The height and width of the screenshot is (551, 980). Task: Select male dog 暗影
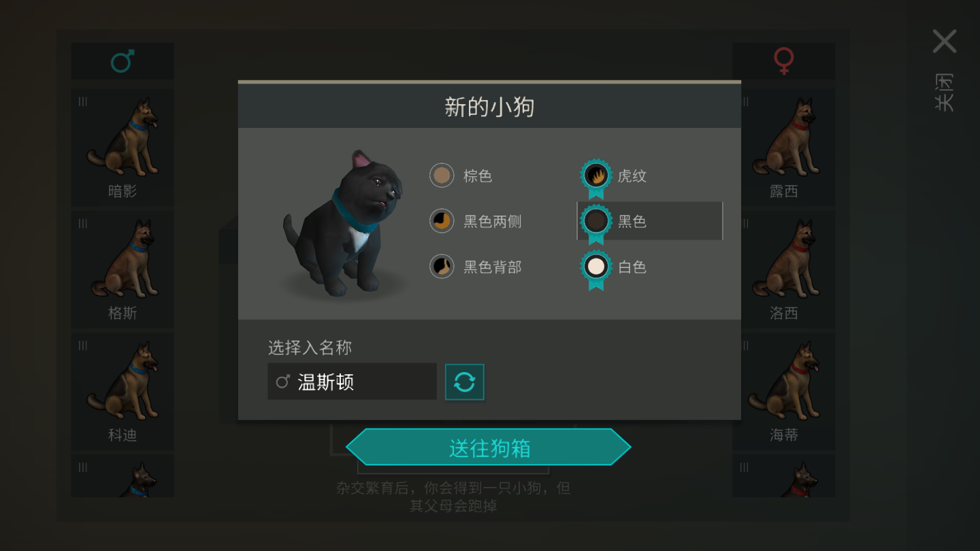coord(122,148)
